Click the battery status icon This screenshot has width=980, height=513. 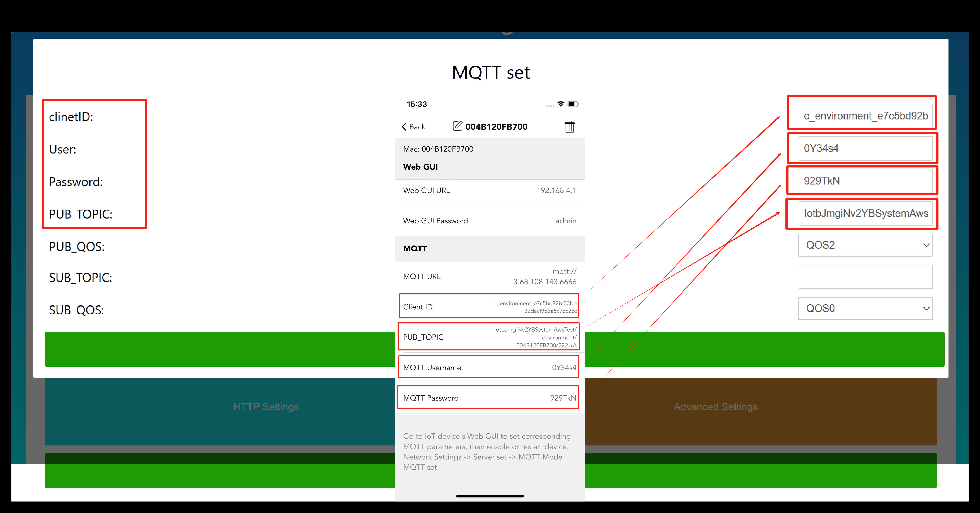pos(573,104)
